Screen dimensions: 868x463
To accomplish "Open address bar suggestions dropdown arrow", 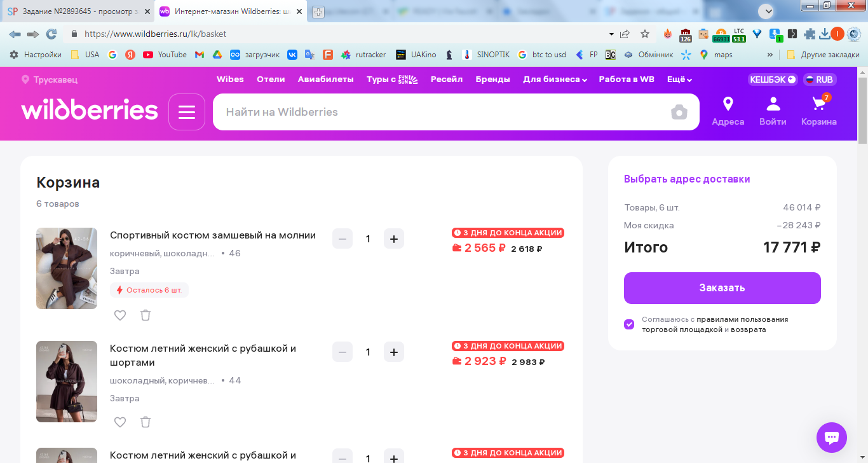I will click(x=611, y=34).
